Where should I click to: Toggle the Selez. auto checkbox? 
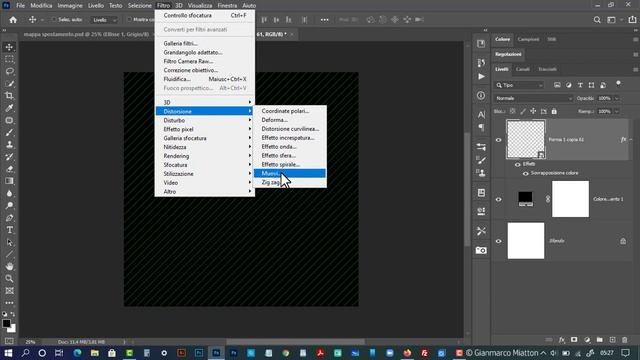[x=54, y=20]
